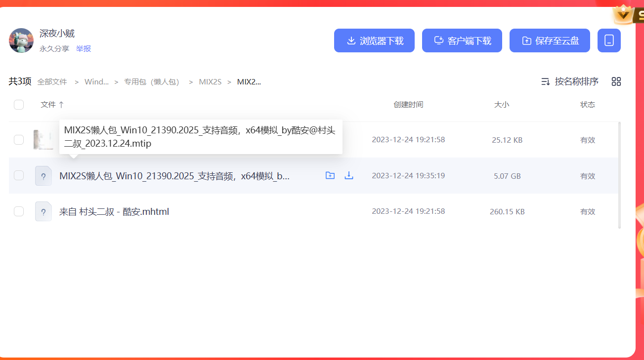Click the file list vertical scrollbar

[620, 175]
